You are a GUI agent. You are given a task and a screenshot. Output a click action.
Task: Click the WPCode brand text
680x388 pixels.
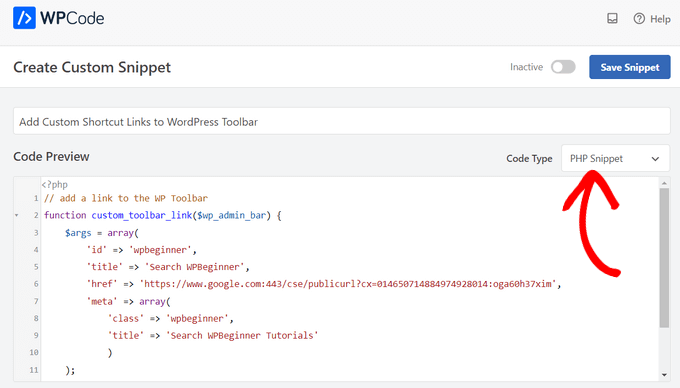coord(72,18)
